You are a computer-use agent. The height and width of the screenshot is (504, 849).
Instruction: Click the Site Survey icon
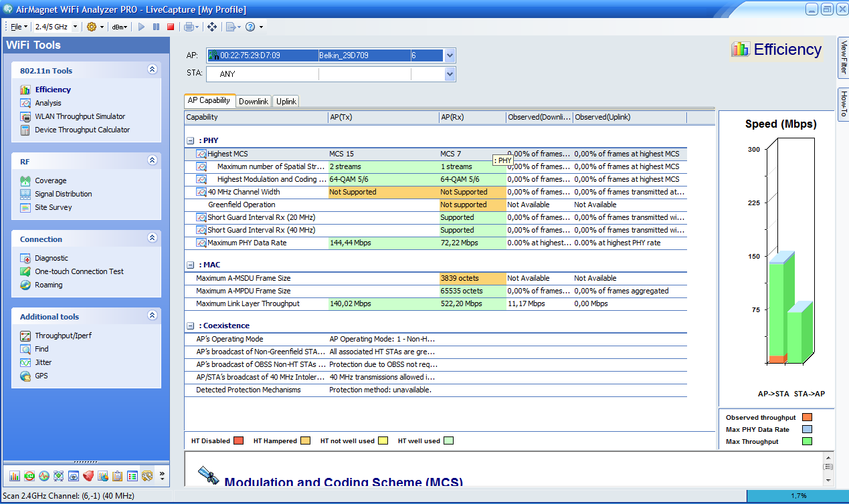25,207
